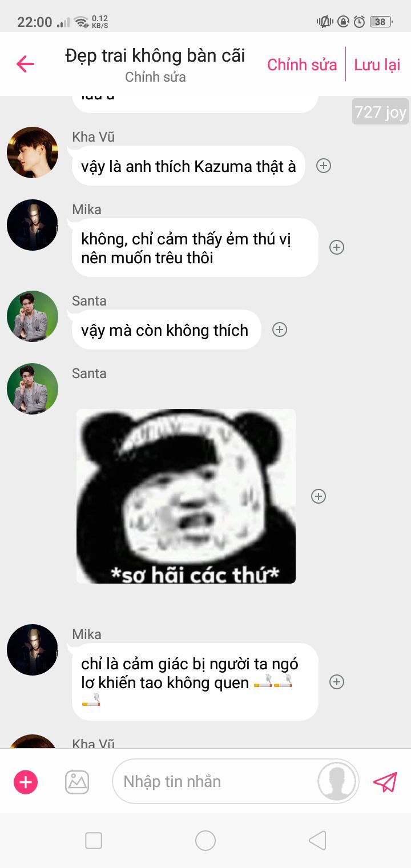Open the panda meme image
The image size is (411, 868).
click(186, 496)
